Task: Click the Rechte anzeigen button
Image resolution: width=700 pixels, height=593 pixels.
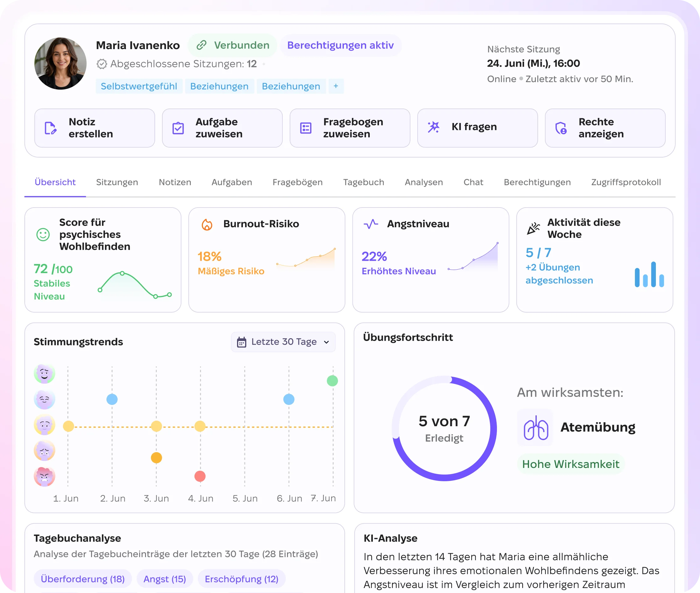Action: tap(605, 128)
